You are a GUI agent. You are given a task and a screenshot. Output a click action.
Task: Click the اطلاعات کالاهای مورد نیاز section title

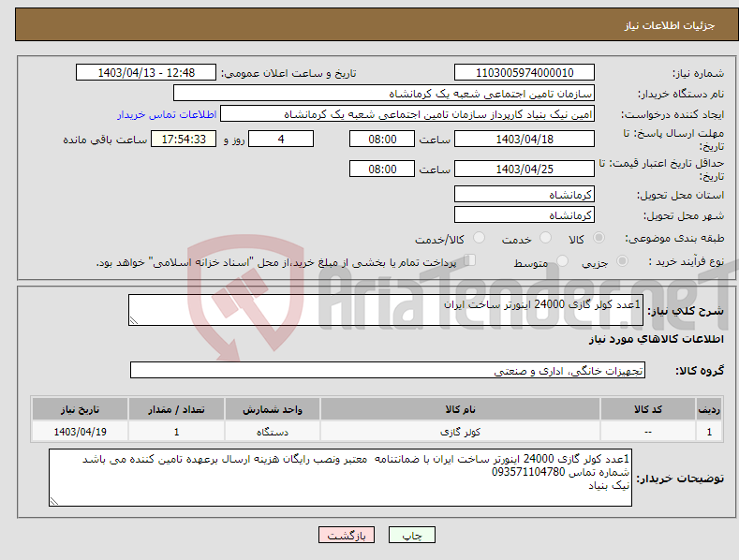(656, 339)
